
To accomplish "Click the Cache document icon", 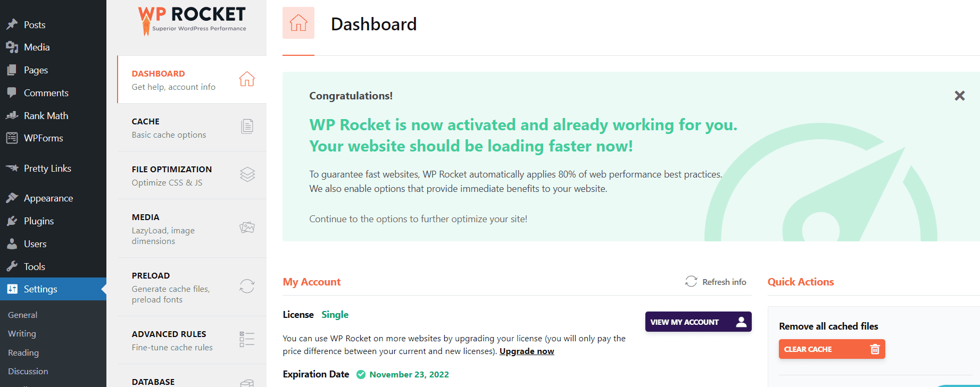I will pos(246,127).
